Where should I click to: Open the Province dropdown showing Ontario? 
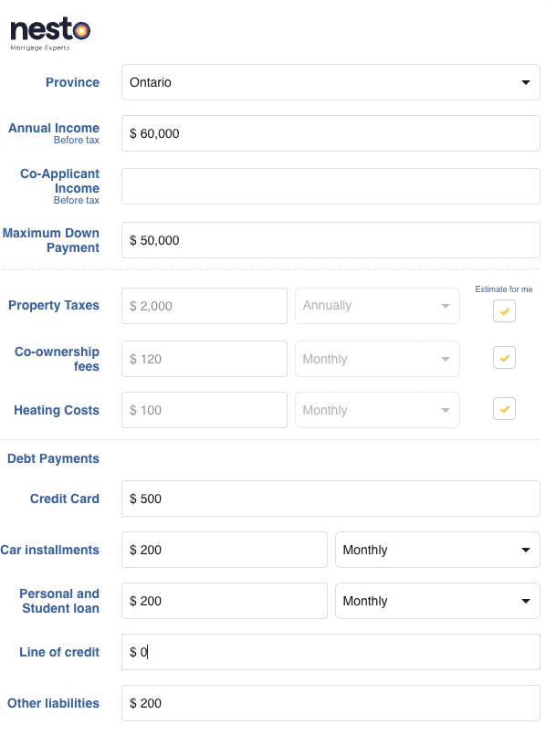click(x=331, y=82)
